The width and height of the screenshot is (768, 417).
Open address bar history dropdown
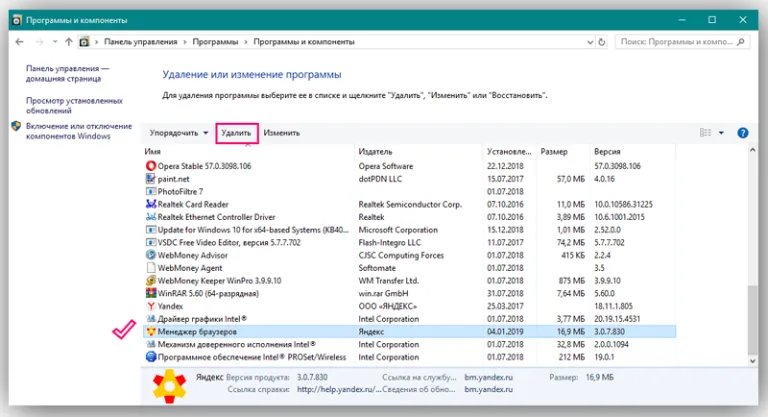[x=590, y=42]
